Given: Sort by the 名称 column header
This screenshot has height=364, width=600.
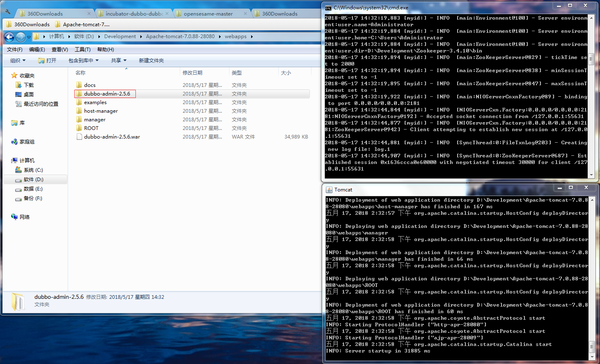Looking at the screenshot, I should (80, 73).
